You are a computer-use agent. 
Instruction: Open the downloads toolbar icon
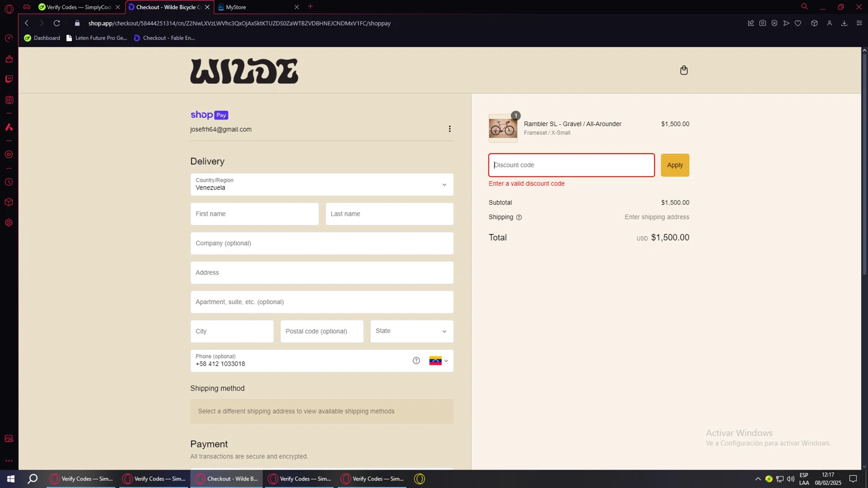tap(844, 23)
